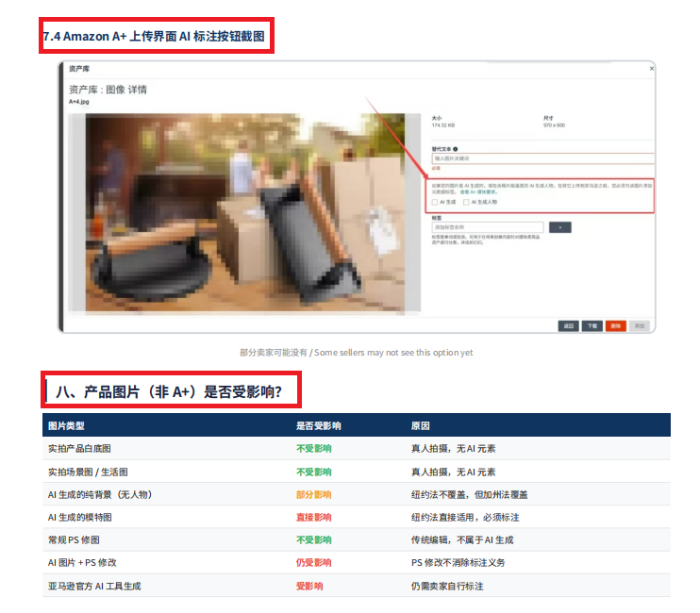Click the '八、产品图片（非 A+）是否受影响?' heading
The width and height of the screenshot is (700, 613).
(169, 391)
